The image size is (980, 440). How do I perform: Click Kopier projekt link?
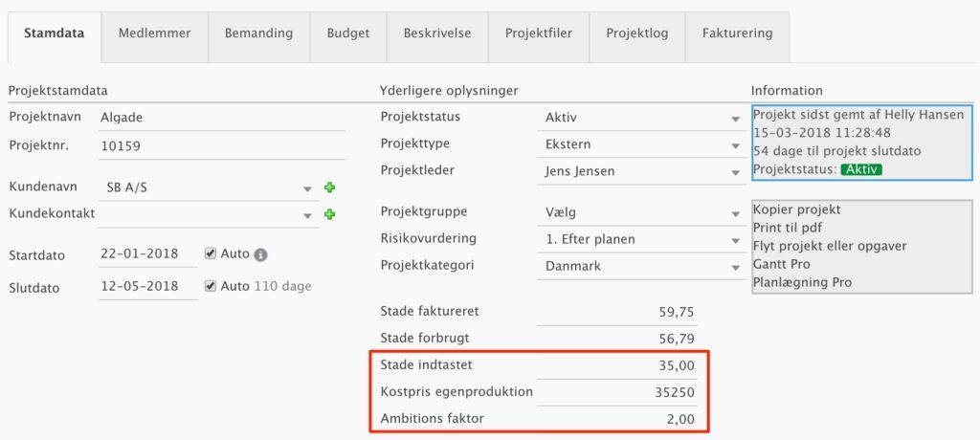point(796,209)
